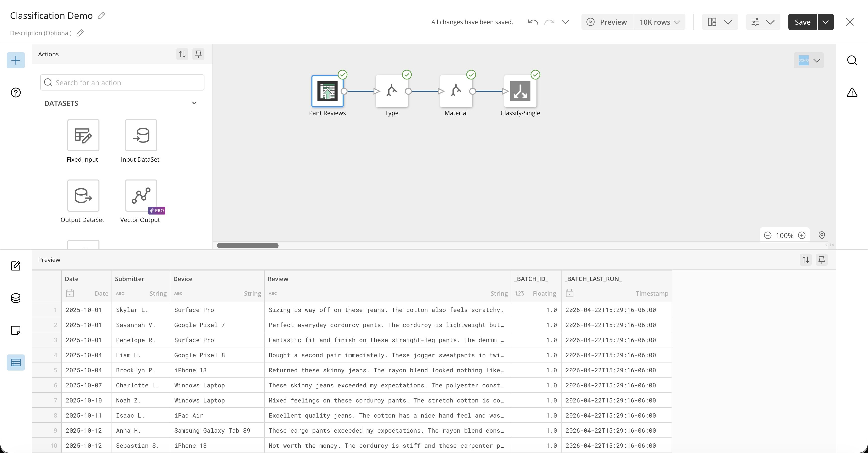Pin the Preview panel
Screen dimensions: 868x453
(822, 260)
